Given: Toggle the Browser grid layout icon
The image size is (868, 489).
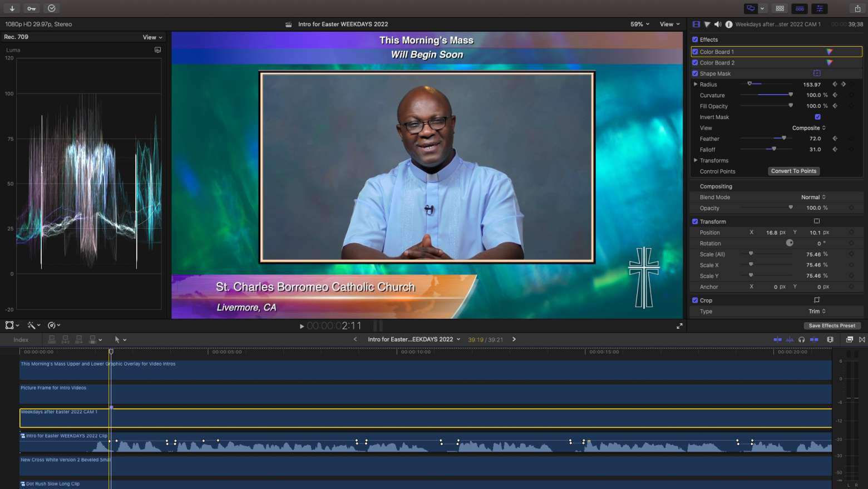Looking at the screenshot, I should click(780, 8).
